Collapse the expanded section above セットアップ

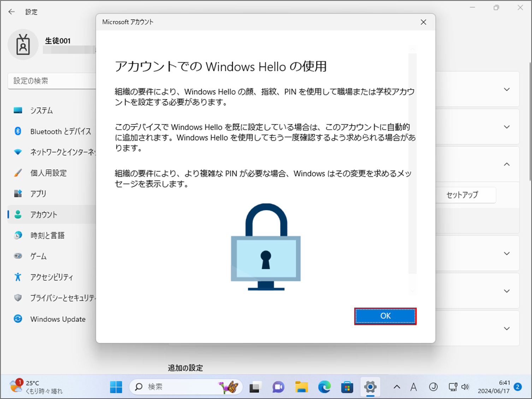pyautogui.click(x=507, y=164)
